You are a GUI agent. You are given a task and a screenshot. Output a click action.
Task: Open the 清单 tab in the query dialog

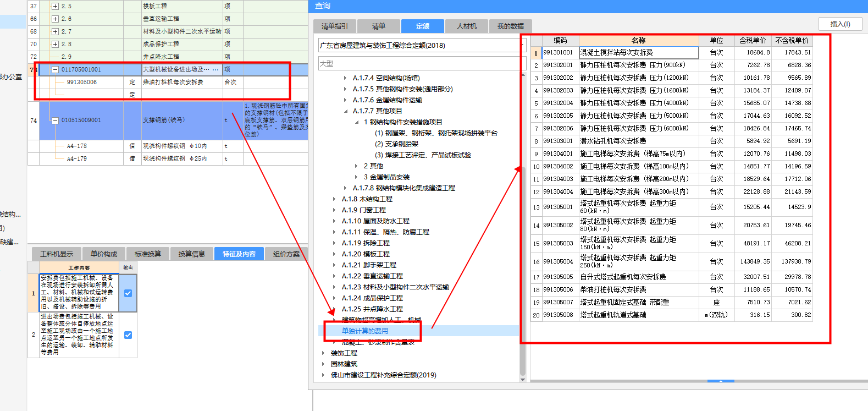point(379,26)
